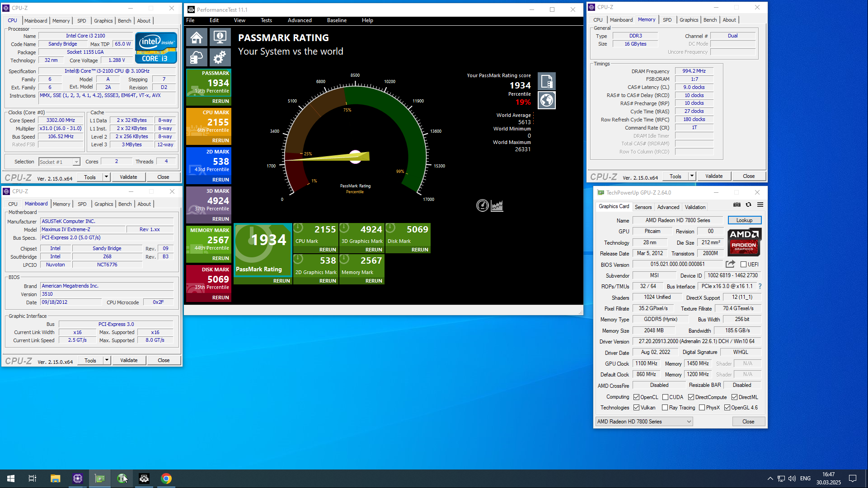Click the Intel Core i3 logo
The height and width of the screenshot is (488, 868).
click(x=156, y=47)
